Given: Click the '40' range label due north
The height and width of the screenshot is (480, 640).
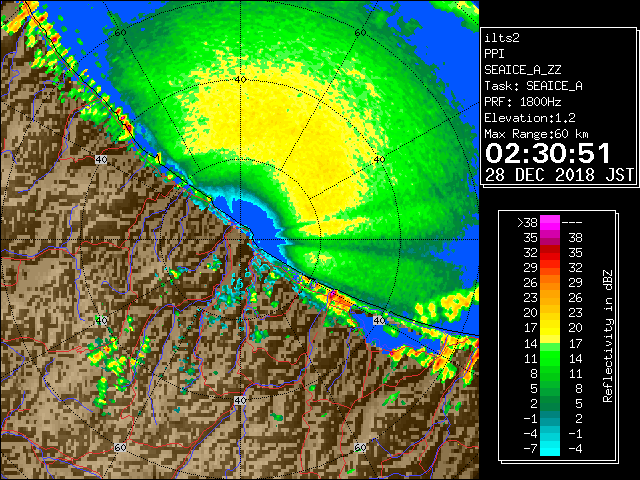Looking at the screenshot, I should [x=240, y=80].
